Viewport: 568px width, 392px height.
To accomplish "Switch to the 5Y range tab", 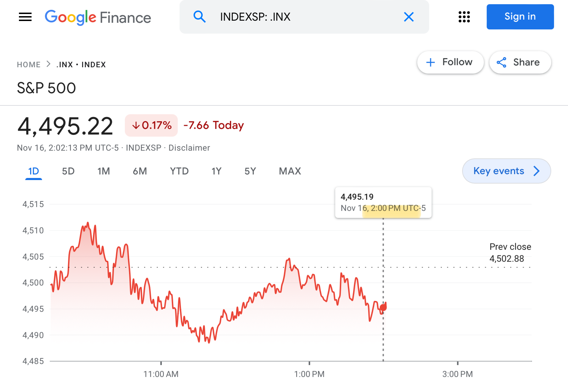I will pyautogui.click(x=250, y=171).
